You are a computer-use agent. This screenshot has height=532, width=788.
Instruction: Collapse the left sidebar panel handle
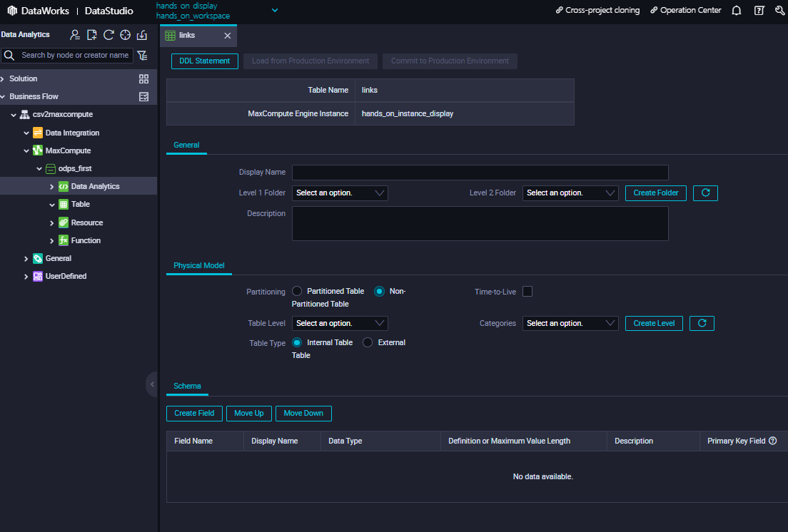pyautogui.click(x=152, y=384)
